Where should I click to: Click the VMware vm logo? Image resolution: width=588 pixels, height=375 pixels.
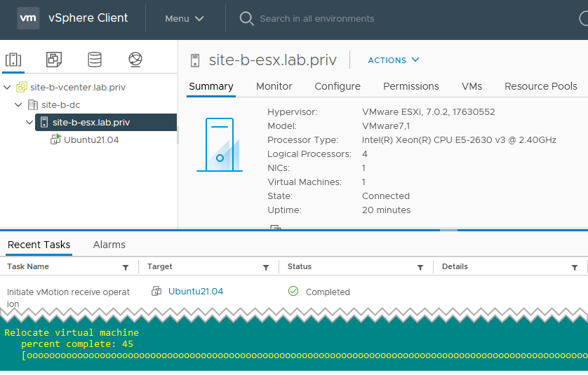(x=28, y=18)
